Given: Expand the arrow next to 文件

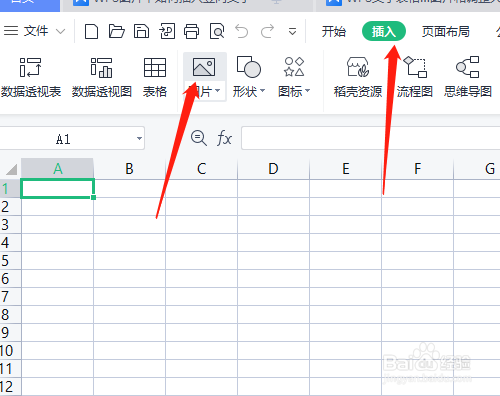Looking at the screenshot, I should point(60,32).
